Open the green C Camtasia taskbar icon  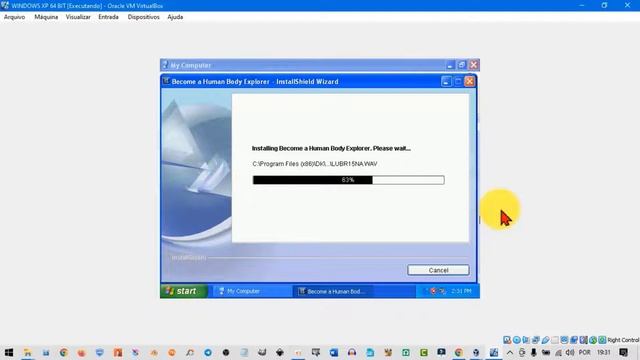click(423, 352)
